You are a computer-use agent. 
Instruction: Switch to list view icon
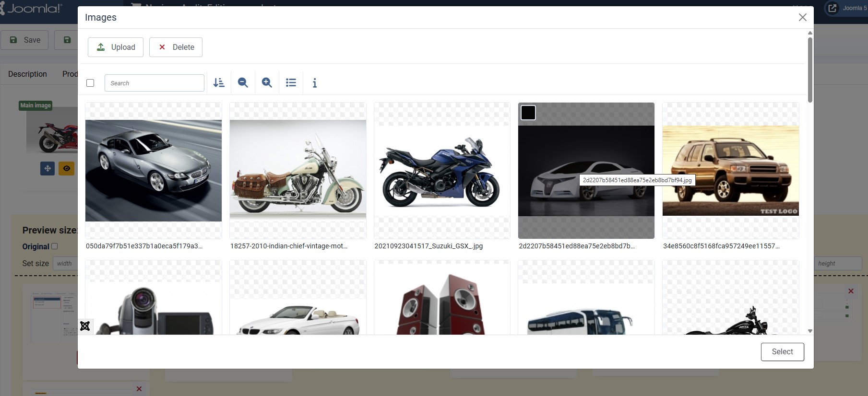(291, 83)
